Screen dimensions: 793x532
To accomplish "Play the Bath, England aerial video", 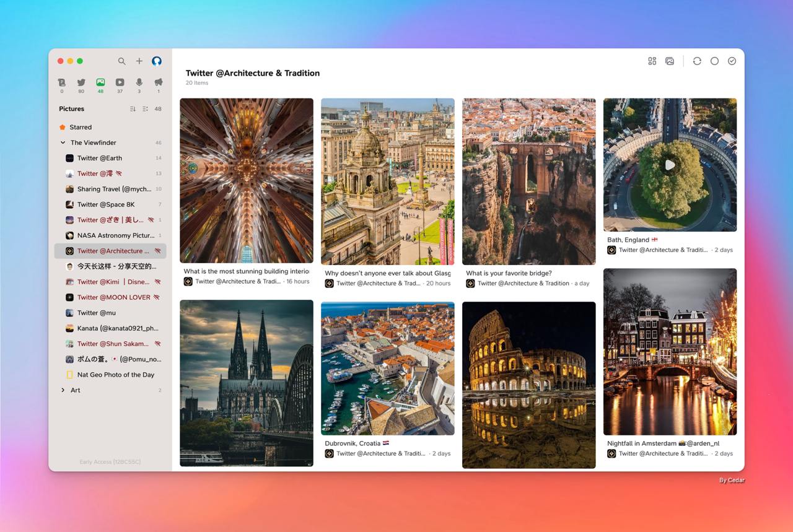I will point(670,165).
